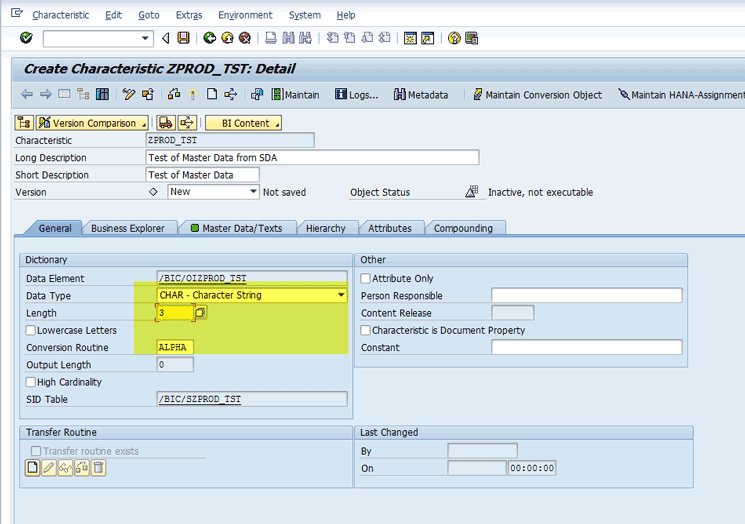Open the command field dropdown arrow
Viewport: 745px width, 524px height.
146,39
